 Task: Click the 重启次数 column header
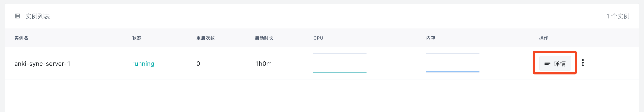point(206,38)
